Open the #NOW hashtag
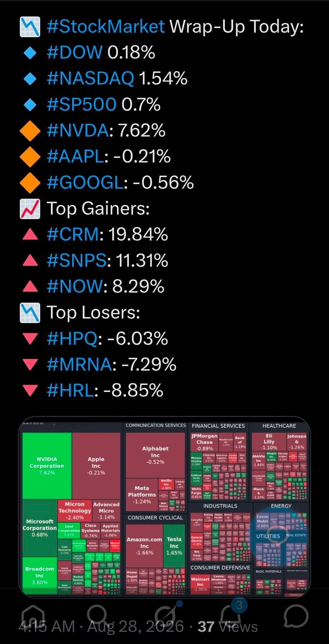Screen dimensions: 329x644 [x=75, y=286]
